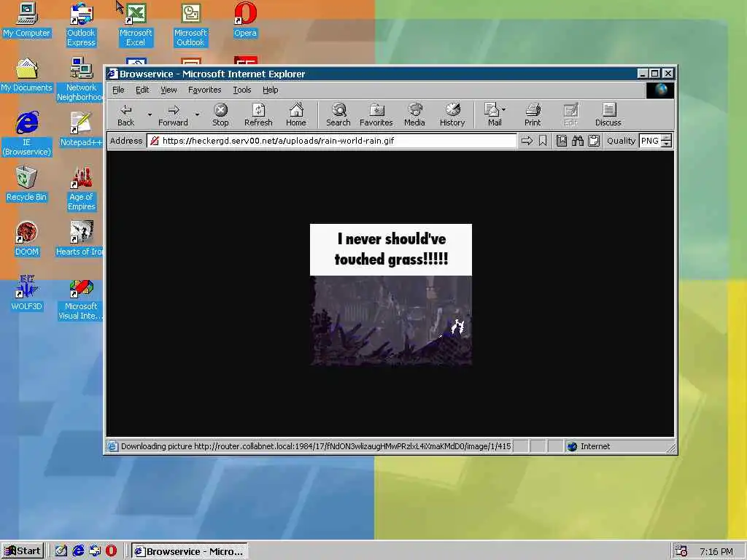Select the Hearts of Iron shortcut

click(80, 239)
